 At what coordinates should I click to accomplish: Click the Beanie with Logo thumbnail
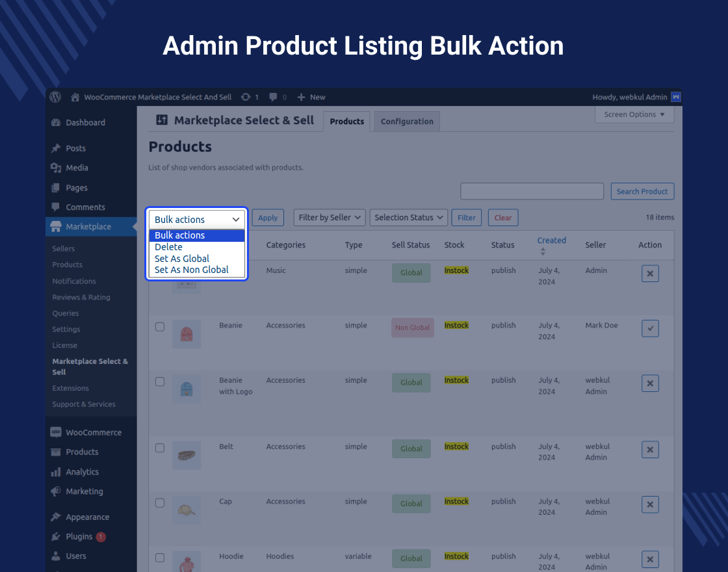tap(187, 389)
